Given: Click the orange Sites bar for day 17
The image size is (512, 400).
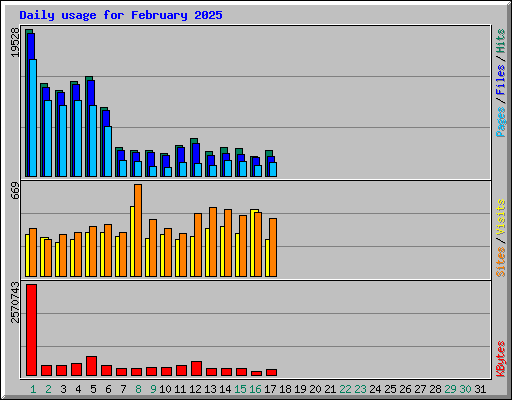Looking at the screenshot, I should pyautogui.click(x=273, y=247).
